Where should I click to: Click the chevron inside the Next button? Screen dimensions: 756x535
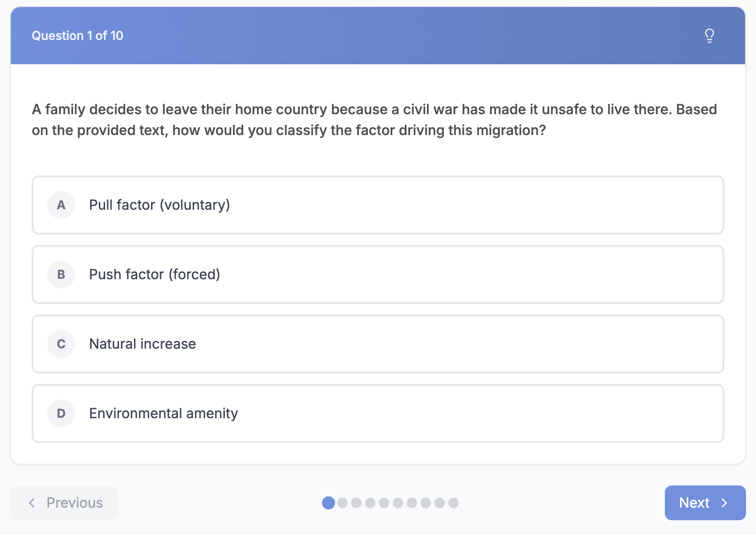(724, 503)
